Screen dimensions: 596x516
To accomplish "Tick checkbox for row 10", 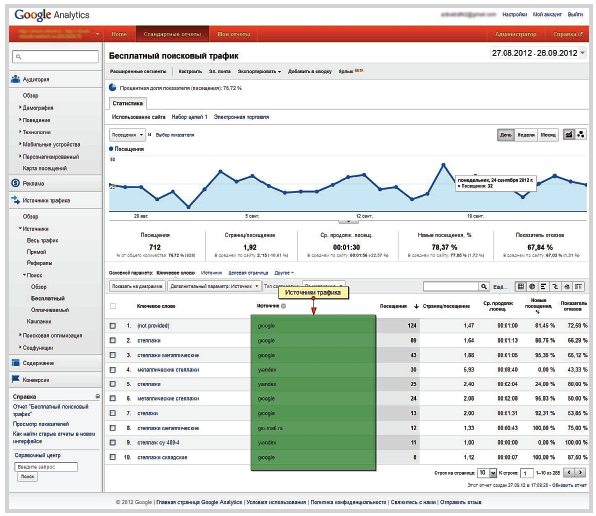I will 113,457.
